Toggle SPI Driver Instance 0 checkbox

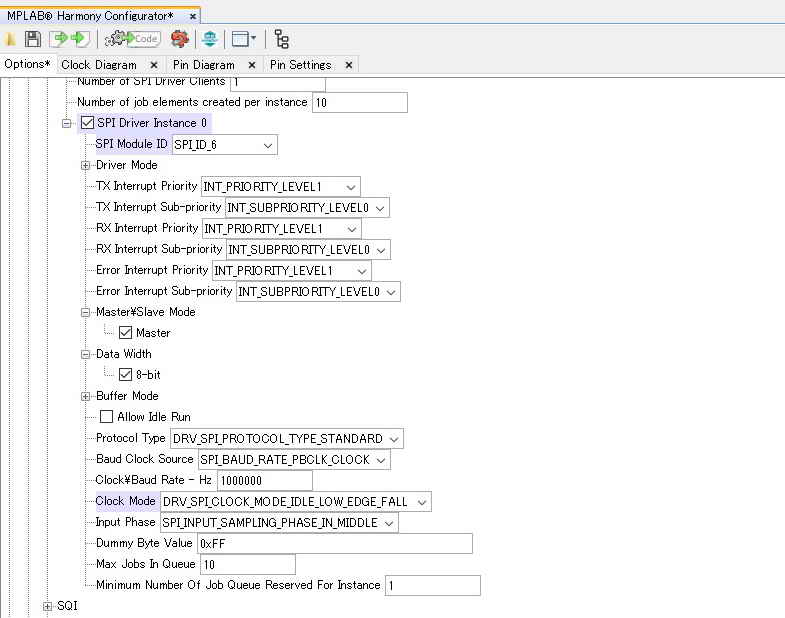[x=87, y=123]
